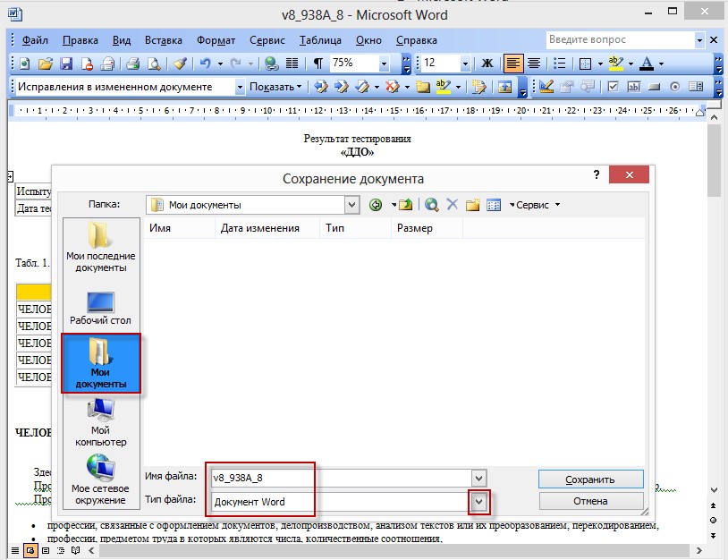Click Create New Folder icon in dialog
The image size is (728, 560).
point(472,205)
